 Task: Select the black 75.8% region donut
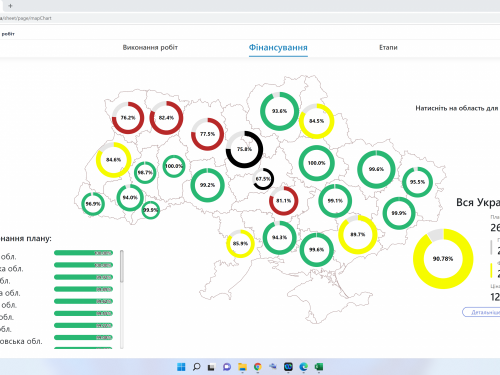tap(244, 149)
